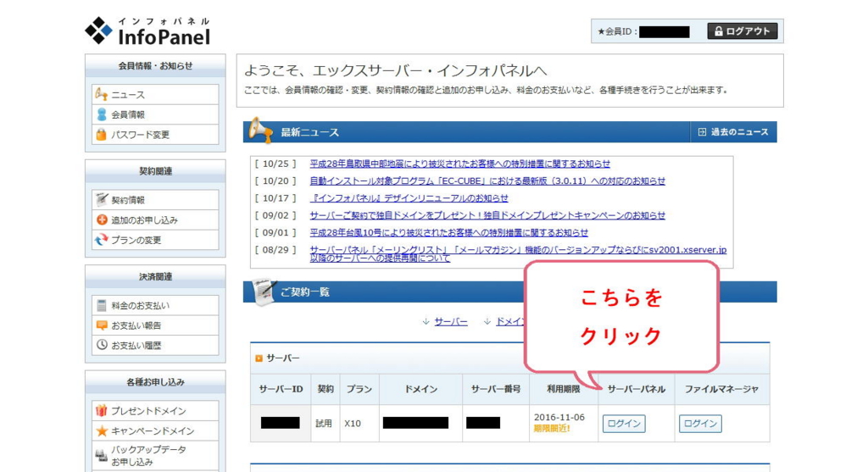Click the ★会員ID label
Image resolution: width=868 pixels, height=472 pixels.
click(x=617, y=31)
